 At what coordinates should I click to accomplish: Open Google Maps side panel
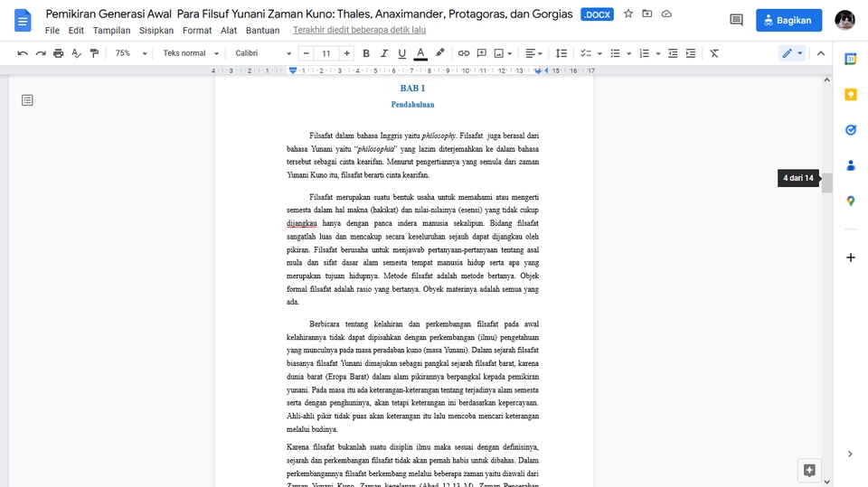(x=850, y=201)
